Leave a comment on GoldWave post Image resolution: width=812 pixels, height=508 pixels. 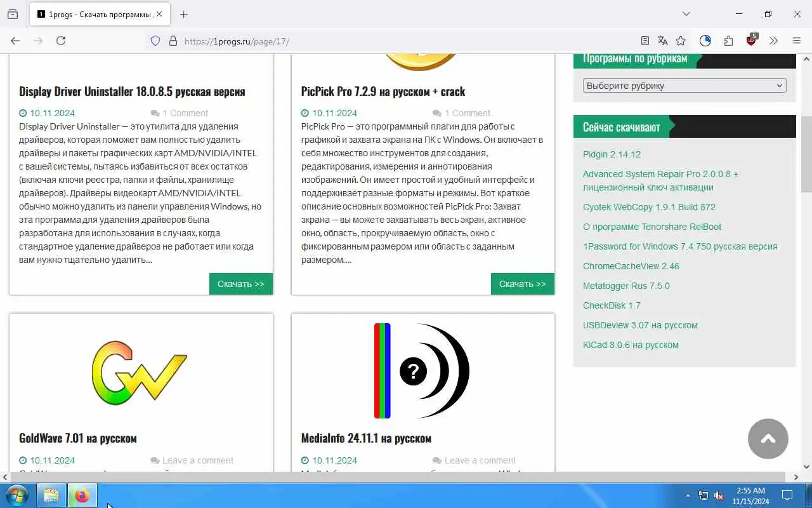tap(198, 460)
